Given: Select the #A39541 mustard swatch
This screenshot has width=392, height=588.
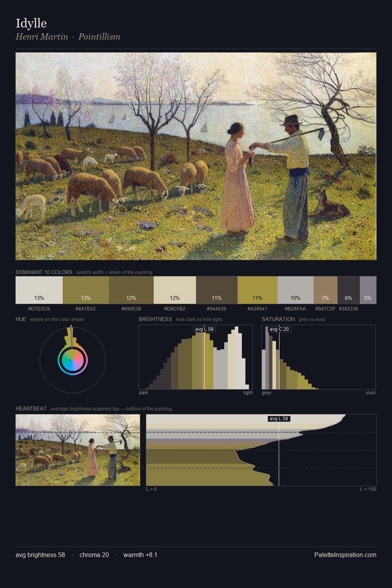Looking at the screenshot, I should [x=258, y=290].
